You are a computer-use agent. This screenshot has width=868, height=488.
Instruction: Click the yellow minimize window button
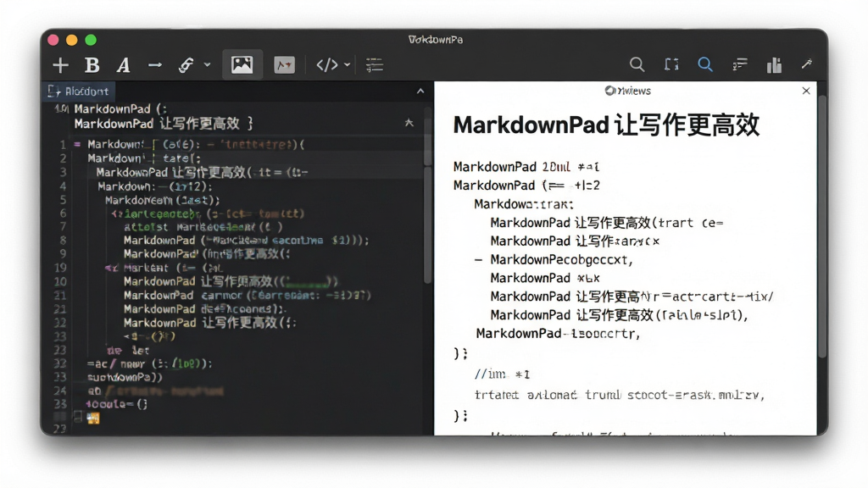[x=72, y=40]
